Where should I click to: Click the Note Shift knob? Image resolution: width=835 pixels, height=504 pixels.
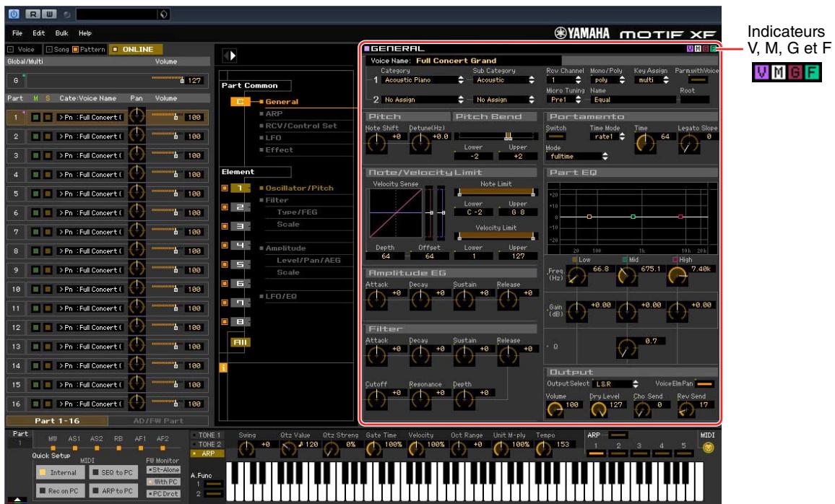pyautogui.click(x=376, y=143)
